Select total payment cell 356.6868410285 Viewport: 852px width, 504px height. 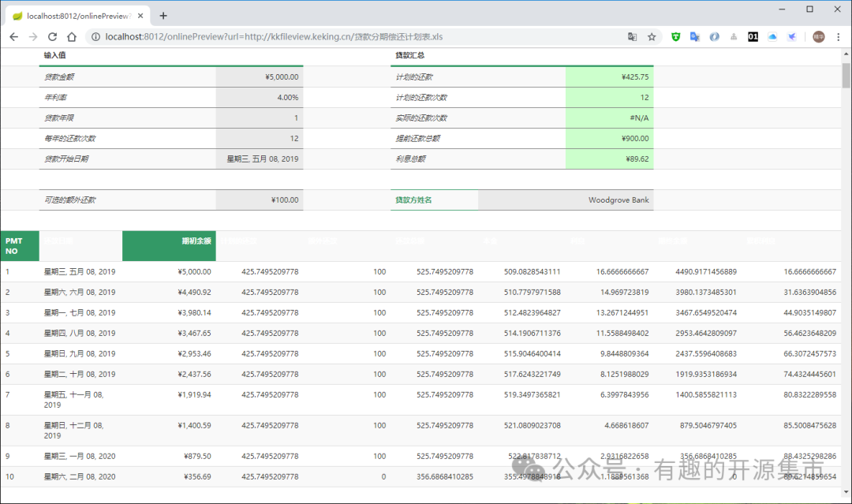(434, 477)
